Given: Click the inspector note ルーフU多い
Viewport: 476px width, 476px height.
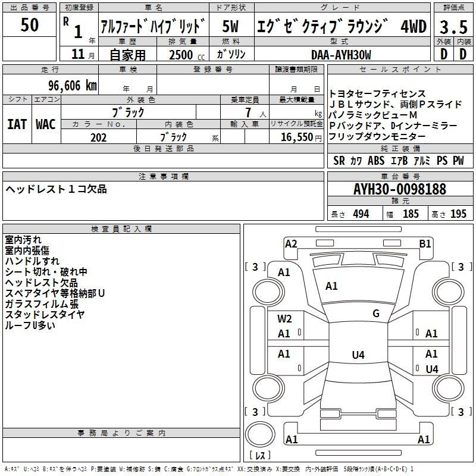Looking at the screenshot, I should click(x=30, y=325).
